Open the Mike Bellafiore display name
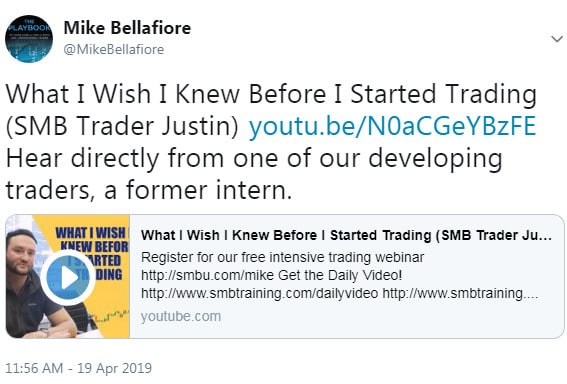 127,28
